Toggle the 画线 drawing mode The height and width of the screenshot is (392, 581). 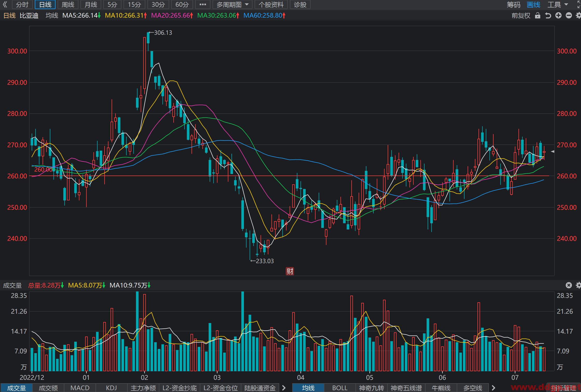pyautogui.click(x=534, y=5)
